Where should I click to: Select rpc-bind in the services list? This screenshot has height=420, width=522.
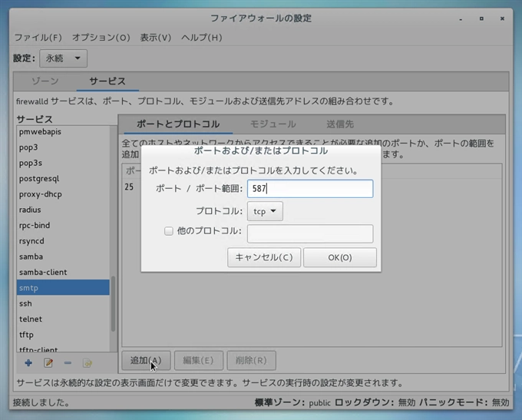pos(63,226)
